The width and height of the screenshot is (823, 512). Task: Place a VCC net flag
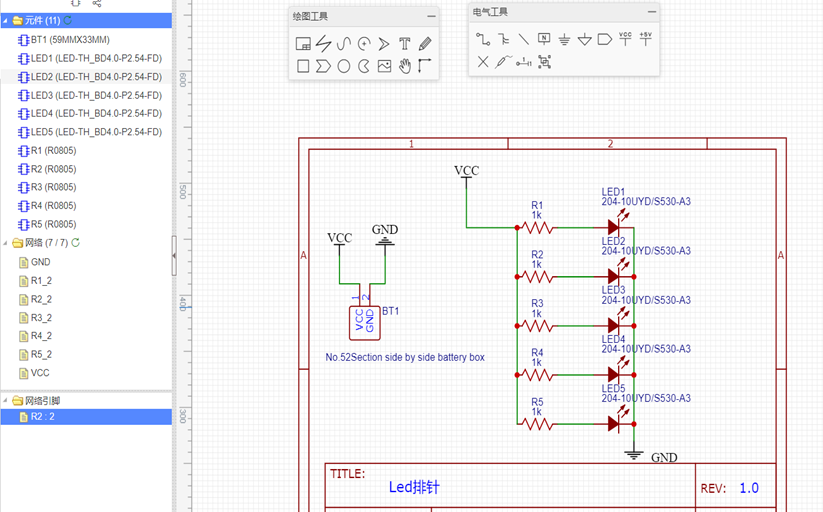pyautogui.click(x=625, y=39)
